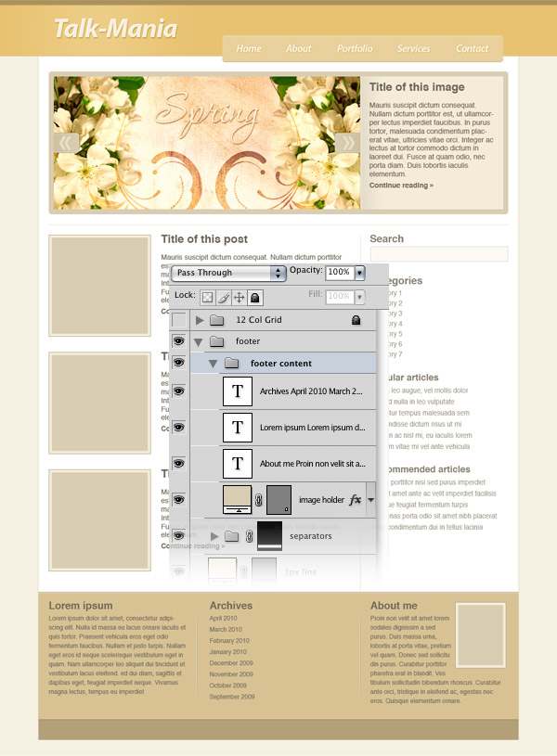The image size is (557, 756).
Task: Click the Talk-Mania logo
Action: click(115, 29)
